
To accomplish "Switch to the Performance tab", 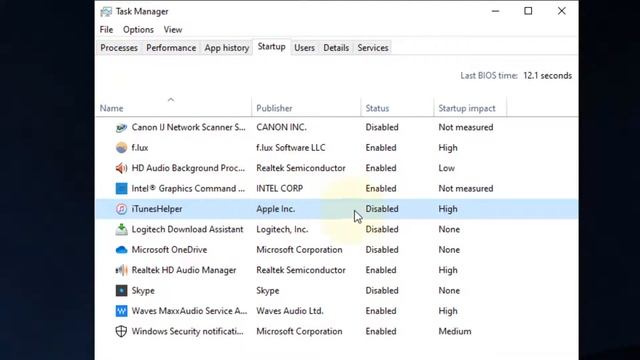I will pyautogui.click(x=171, y=48).
